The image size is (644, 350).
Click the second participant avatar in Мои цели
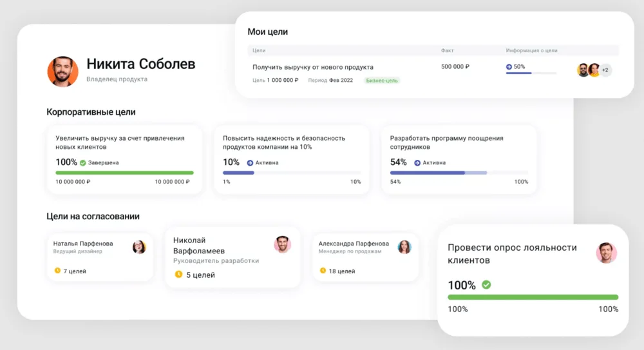tap(594, 70)
